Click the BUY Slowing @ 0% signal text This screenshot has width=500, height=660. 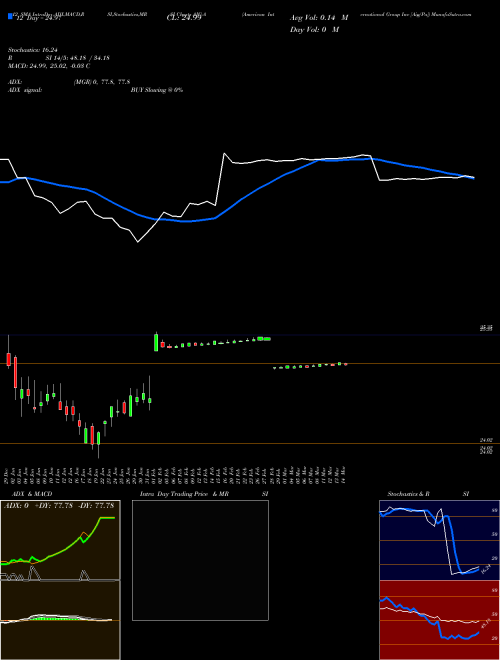pyautogui.click(x=157, y=90)
